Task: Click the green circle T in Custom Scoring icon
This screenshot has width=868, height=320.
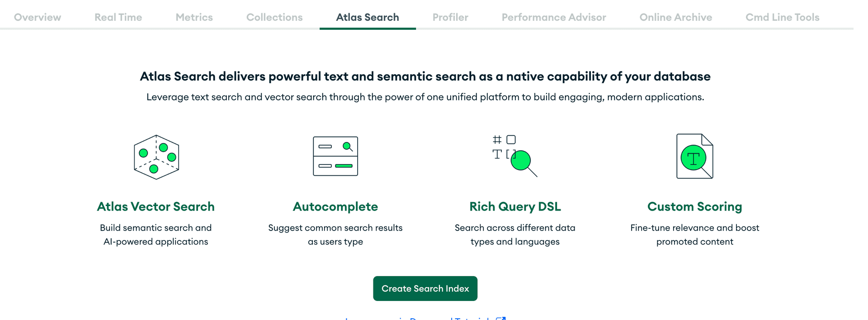Action: [693, 157]
